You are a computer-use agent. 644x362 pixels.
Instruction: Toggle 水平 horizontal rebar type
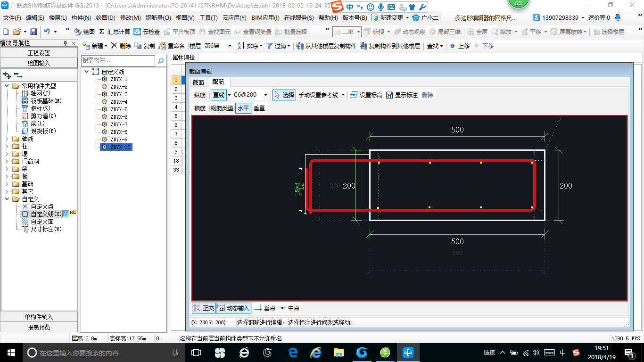coord(243,108)
